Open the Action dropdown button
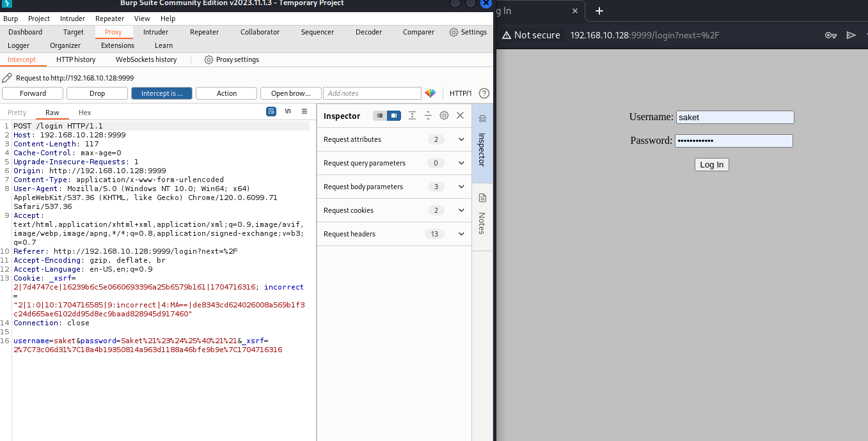This screenshot has height=441, width=868. tap(226, 93)
